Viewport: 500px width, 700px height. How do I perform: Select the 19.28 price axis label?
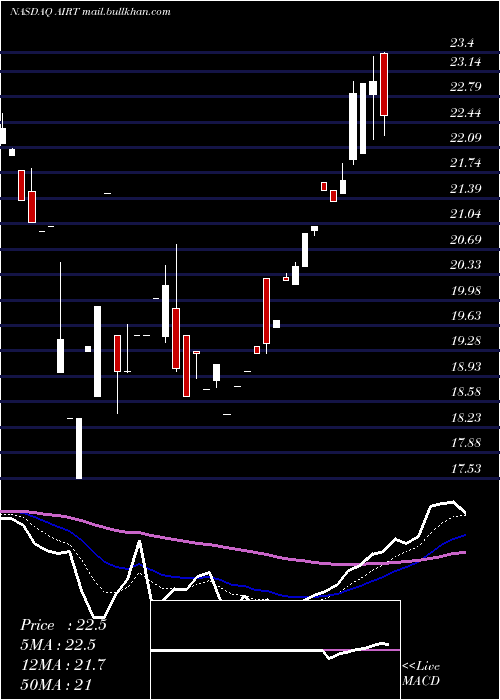point(466,342)
